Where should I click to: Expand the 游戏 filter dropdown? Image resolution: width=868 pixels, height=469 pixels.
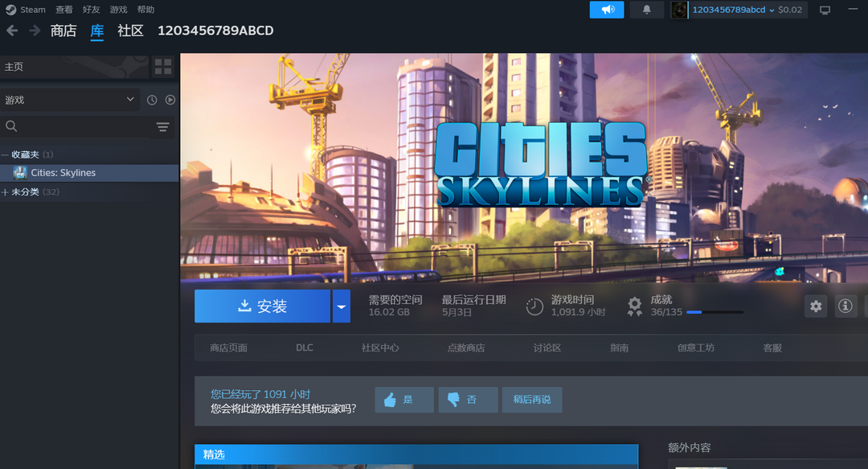(70, 100)
